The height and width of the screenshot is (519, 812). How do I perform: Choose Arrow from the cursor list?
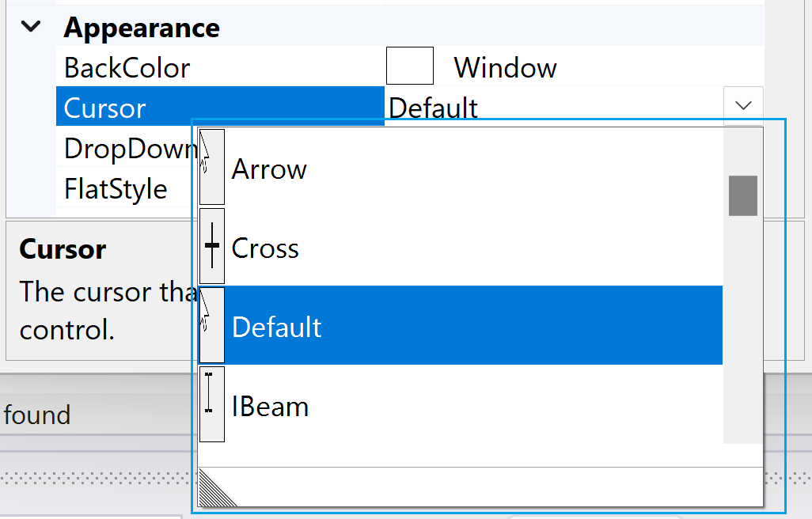(x=269, y=169)
